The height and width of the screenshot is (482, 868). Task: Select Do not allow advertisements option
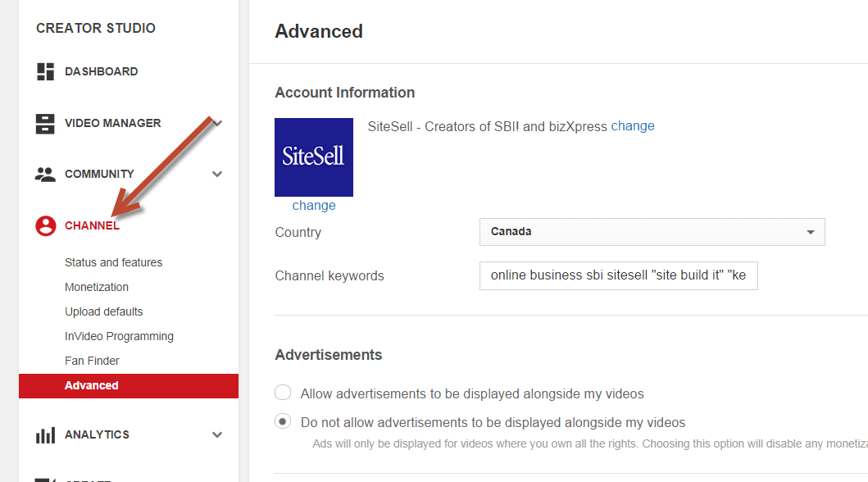pyautogui.click(x=283, y=421)
